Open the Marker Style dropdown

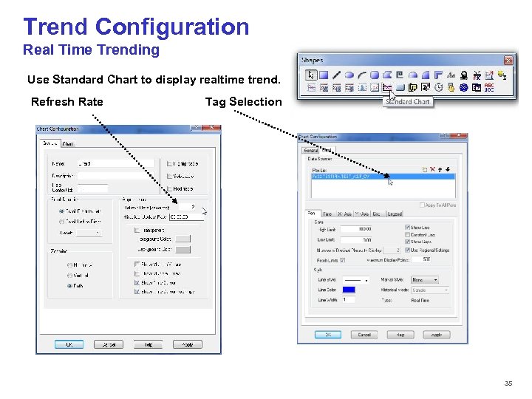tap(425, 280)
